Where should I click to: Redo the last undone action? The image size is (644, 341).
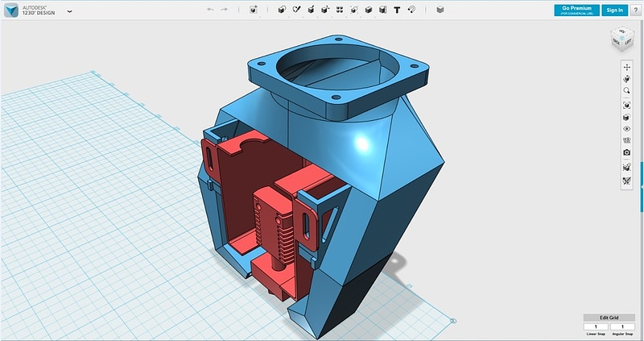tap(225, 10)
